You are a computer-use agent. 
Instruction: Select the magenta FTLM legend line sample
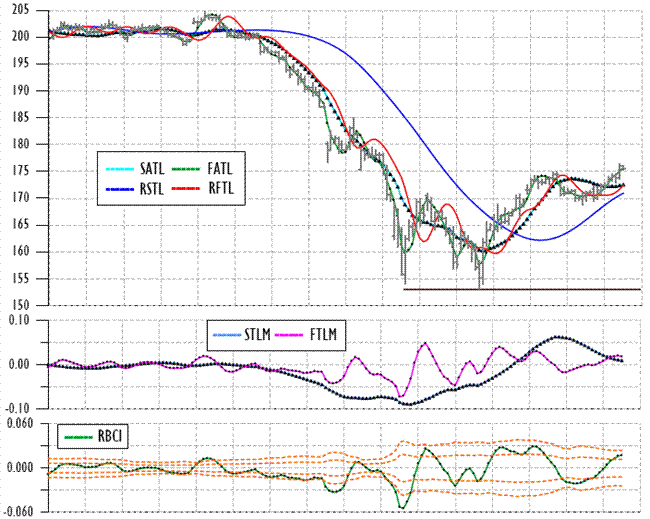coord(289,335)
